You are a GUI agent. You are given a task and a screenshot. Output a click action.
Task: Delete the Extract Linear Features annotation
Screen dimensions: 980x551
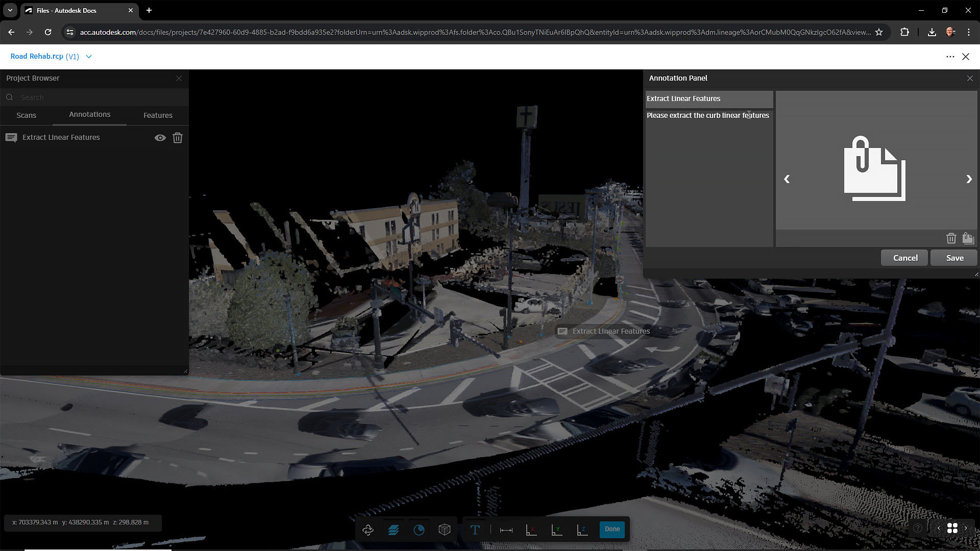pos(177,138)
